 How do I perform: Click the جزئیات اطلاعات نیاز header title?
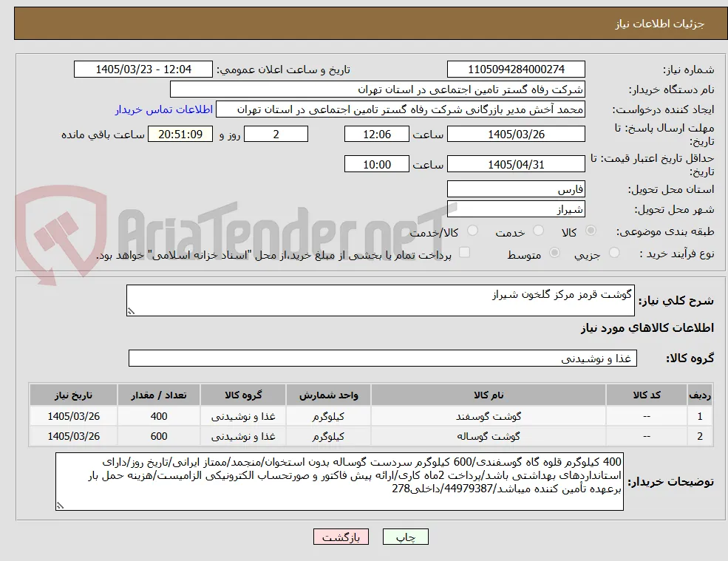[x=659, y=24]
